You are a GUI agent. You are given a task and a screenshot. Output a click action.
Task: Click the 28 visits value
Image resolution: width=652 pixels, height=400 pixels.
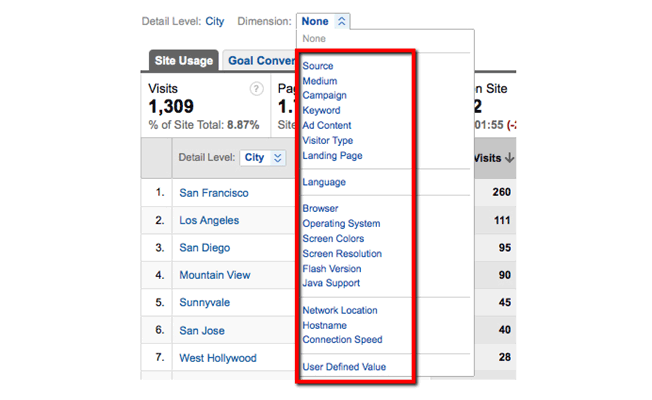pos(505,358)
